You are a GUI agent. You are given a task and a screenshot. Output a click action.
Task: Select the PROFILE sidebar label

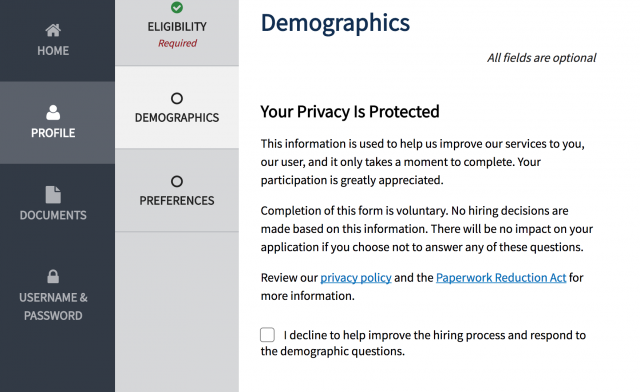53,133
